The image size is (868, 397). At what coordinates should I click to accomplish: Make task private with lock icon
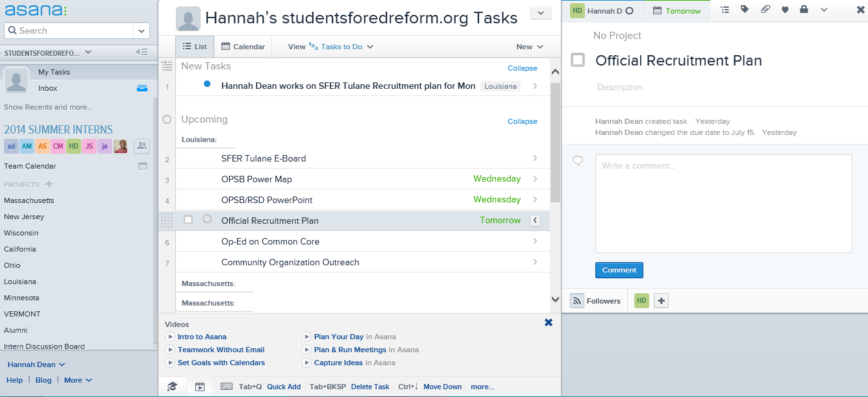(804, 10)
